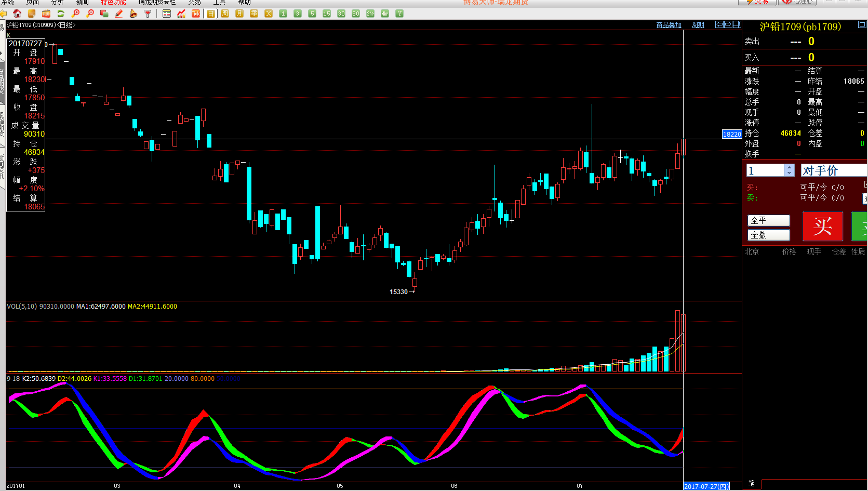Click the home icon in toolbar
Image resolution: width=868 pixels, height=491 pixels.
17,14
